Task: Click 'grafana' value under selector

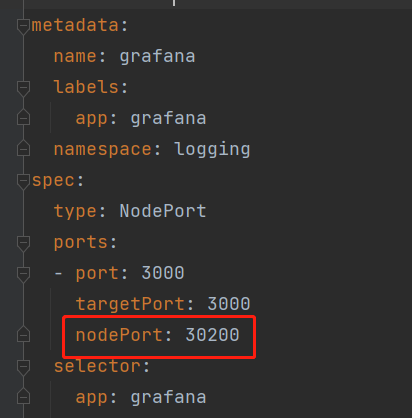Action: tap(168, 398)
